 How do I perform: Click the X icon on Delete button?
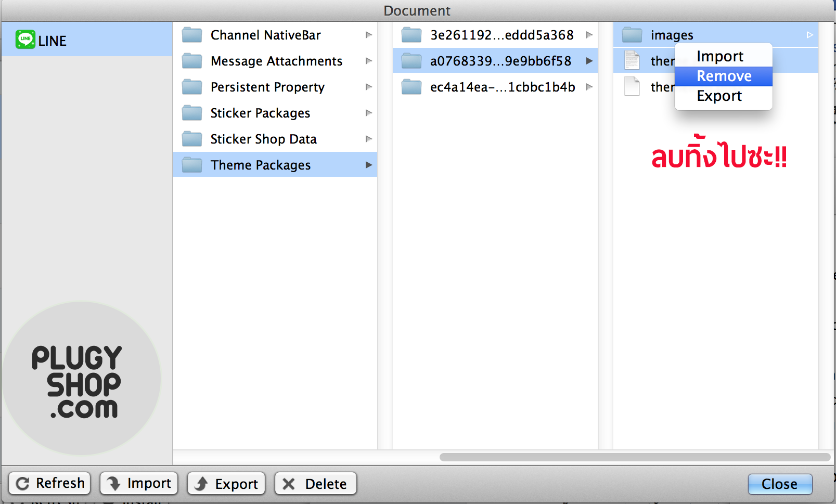[289, 484]
